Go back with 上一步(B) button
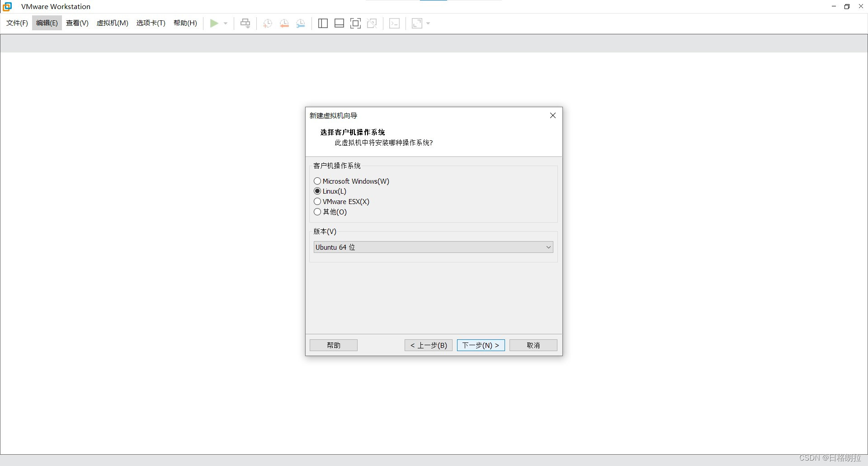 (429, 345)
